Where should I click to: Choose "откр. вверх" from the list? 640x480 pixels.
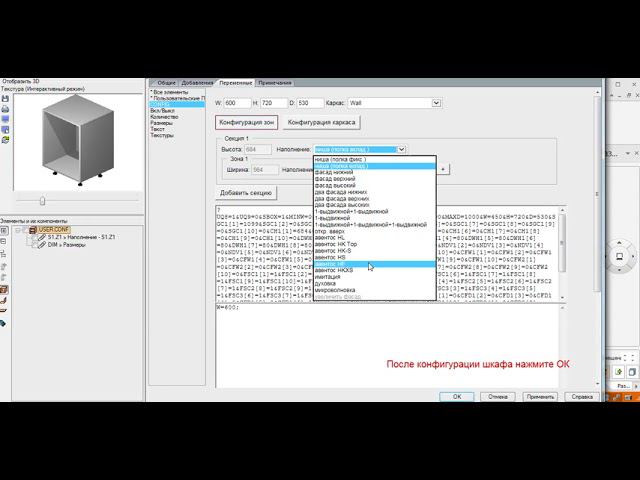click(x=374, y=231)
